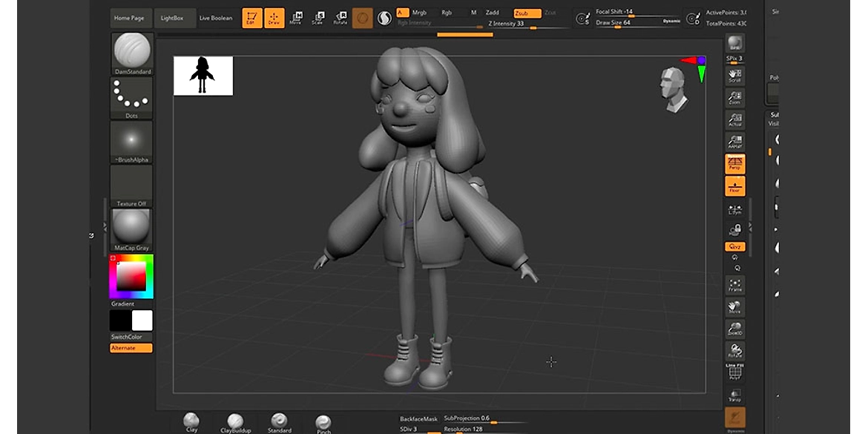Toggle Transp transparency icon
Viewport: 868px width, 434px height.
click(x=734, y=395)
